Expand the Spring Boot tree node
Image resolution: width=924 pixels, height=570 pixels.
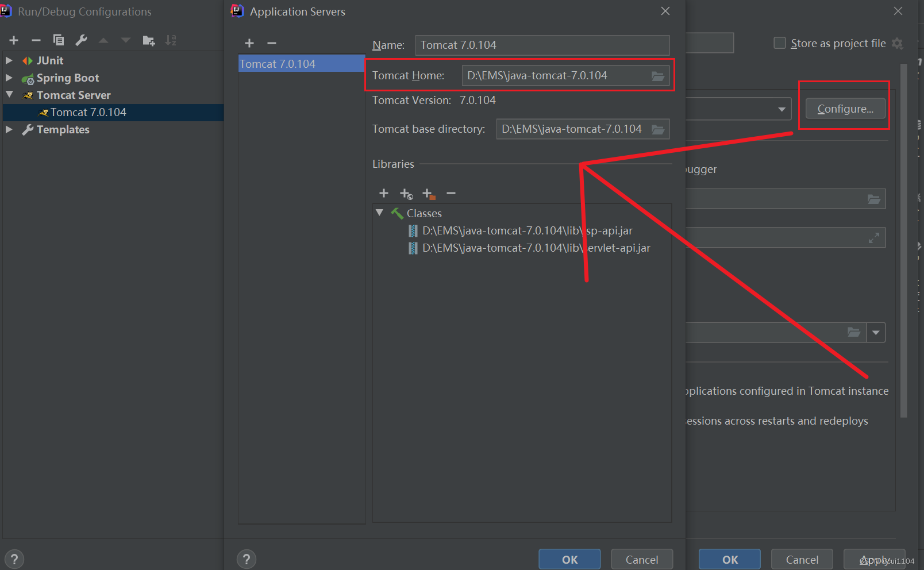click(x=9, y=78)
